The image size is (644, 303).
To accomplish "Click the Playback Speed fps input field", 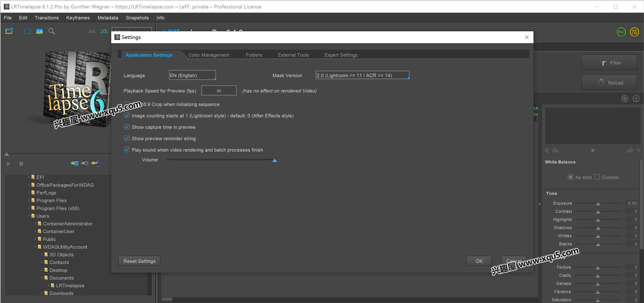I will coord(219,91).
